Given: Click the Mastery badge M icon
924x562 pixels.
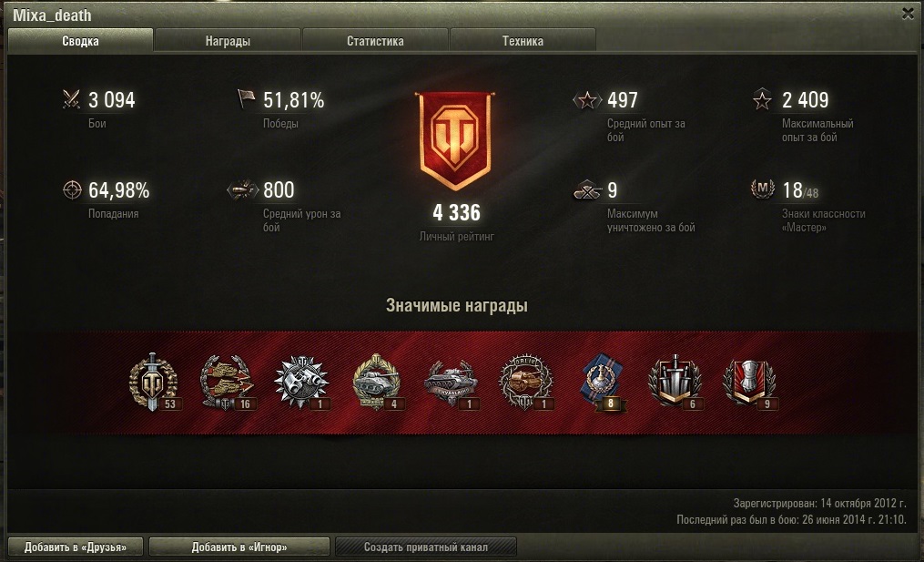Looking at the screenshot, I should click(x=763, y=189).
